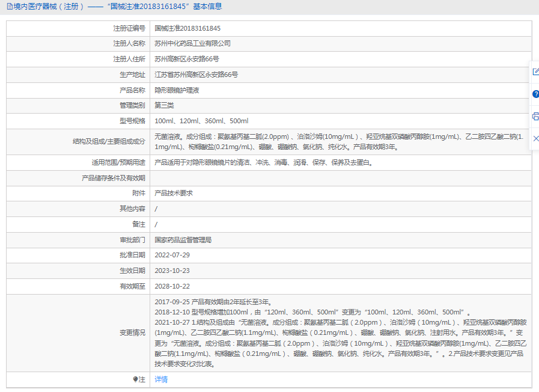This screenshot has width=539, height=392.
Task: Click the effective date 2023-10-23
Action: [172, 271]
